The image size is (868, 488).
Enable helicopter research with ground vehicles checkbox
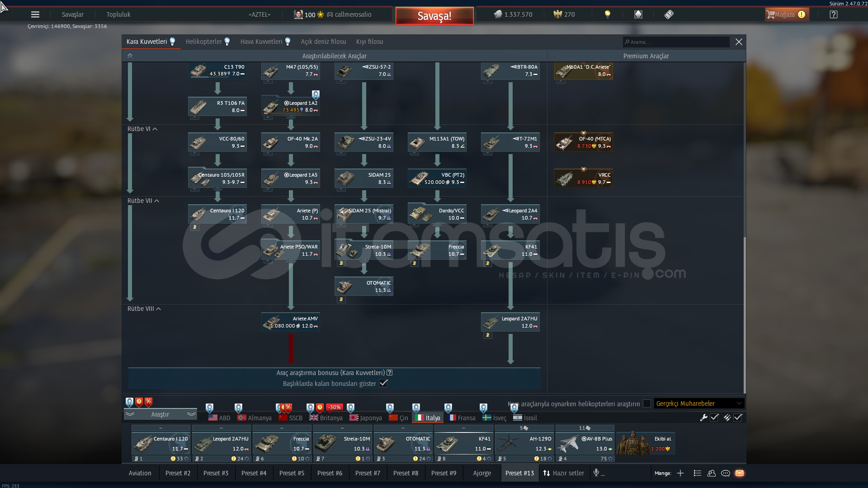647,404
